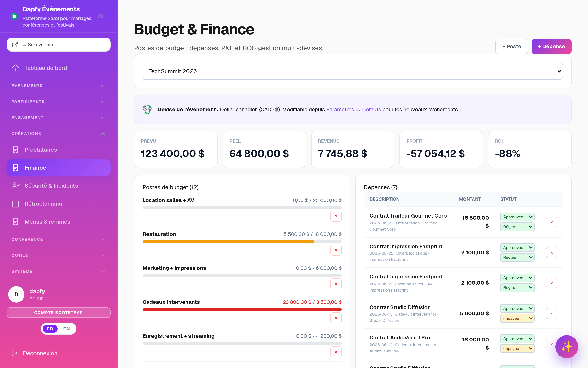Expand the OUTILS sidebar section

click(x=59, y=255)
